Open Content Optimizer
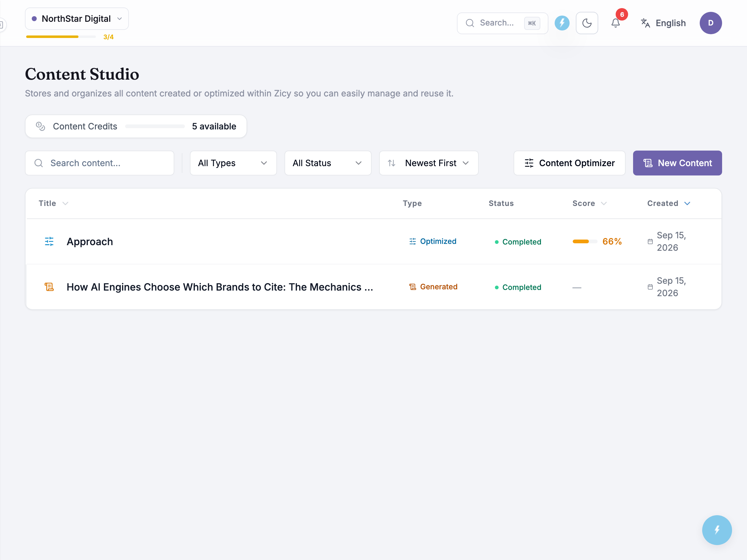The image size is (747, 560). pos(569,163)
